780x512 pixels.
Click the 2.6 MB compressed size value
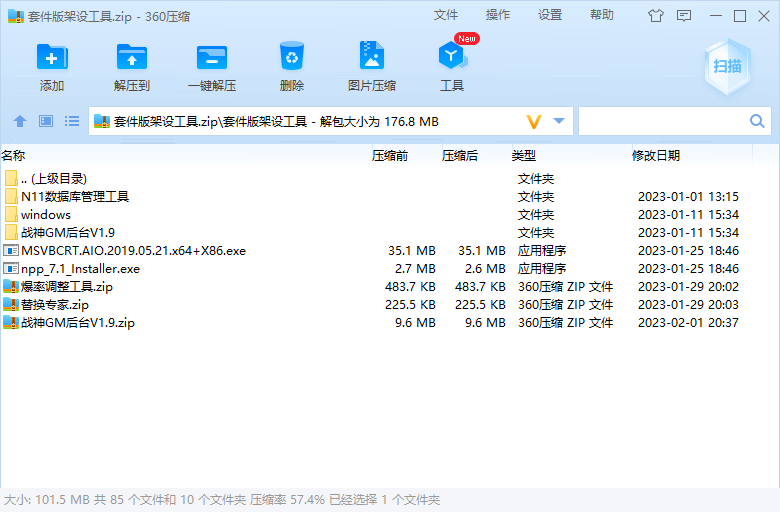(485, 269)
